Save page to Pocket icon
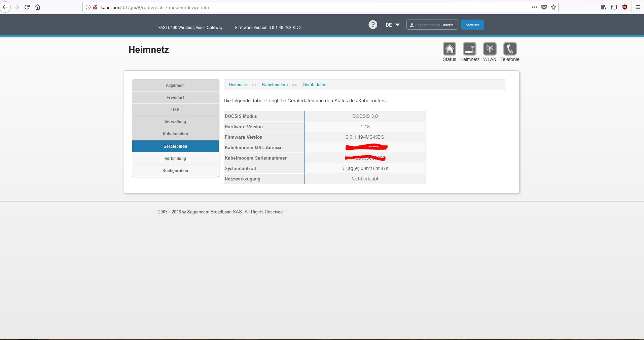 click(x=544, y=7)
